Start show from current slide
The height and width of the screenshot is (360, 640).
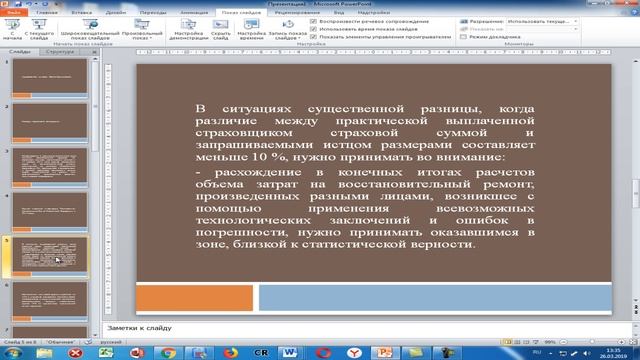[39, 29]
